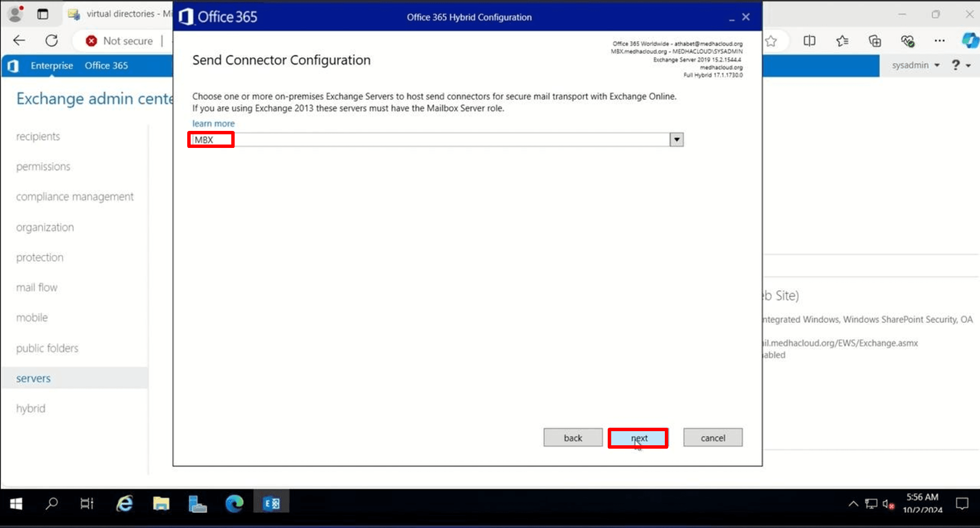Click the browser back arrow
Screen dimensions: 980x528
tap(19, 41)
